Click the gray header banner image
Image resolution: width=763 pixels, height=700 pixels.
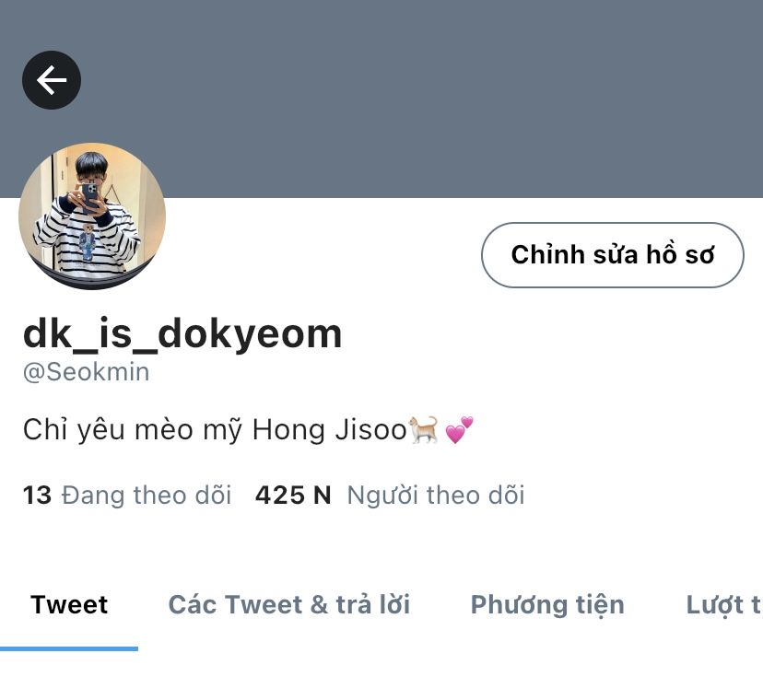tap(381, 99)
